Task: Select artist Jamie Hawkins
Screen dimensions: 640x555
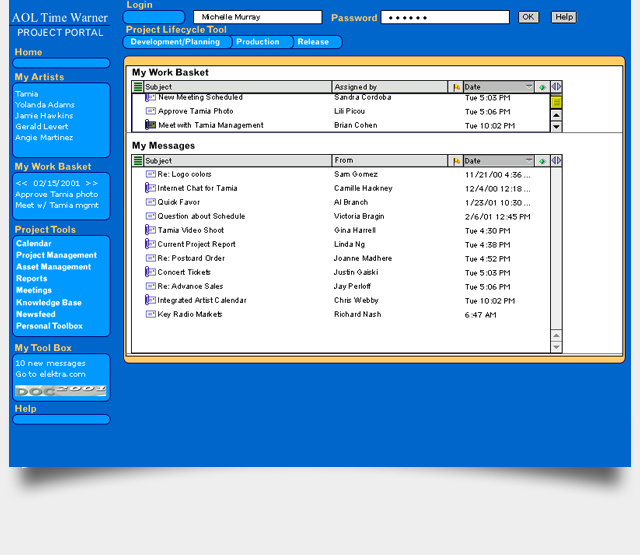Action: 44,116
